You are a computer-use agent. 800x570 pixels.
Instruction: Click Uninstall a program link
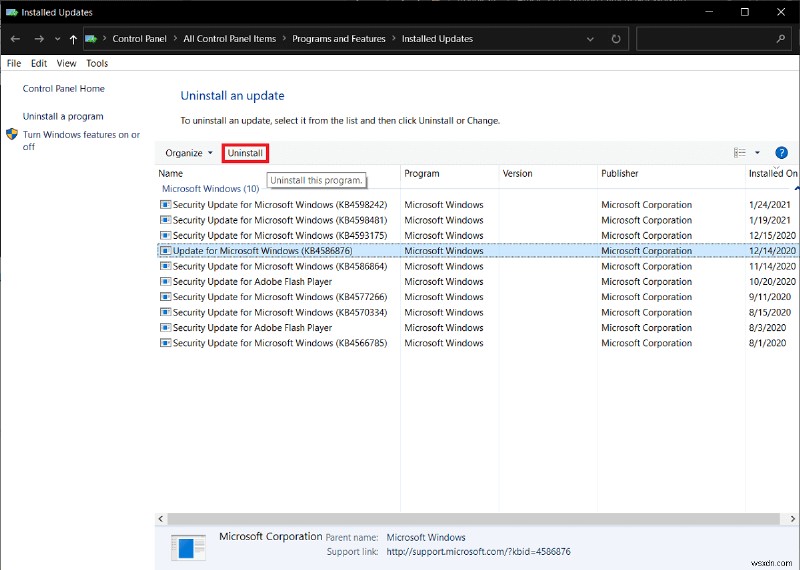[63, 116]
